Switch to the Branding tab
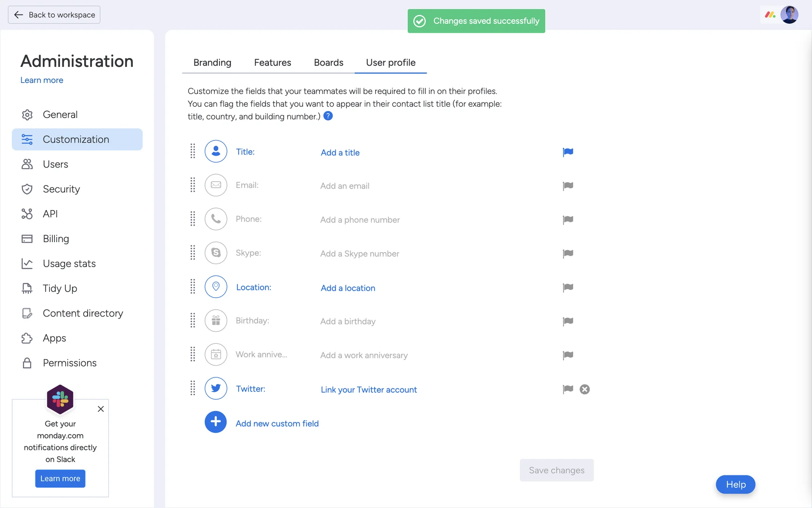The height and width of the screenshot is (508, 812). click(212, 63)
